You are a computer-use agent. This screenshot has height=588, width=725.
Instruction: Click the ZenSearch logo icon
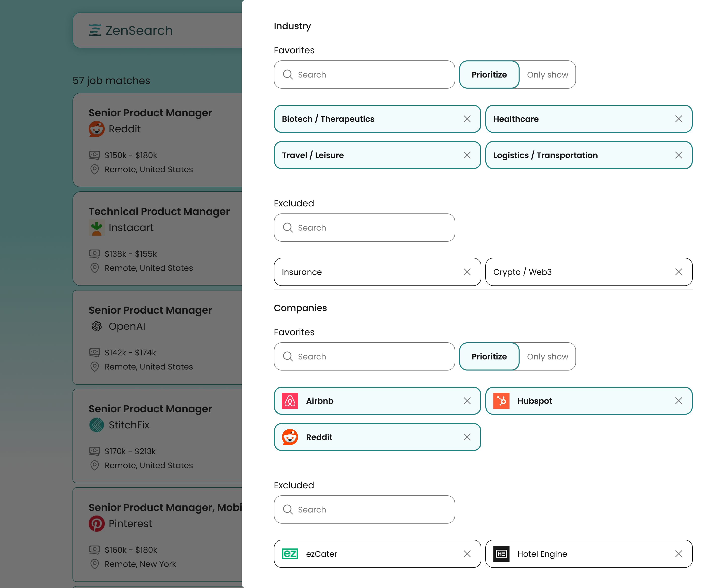pyautogui.click(x=95, y=30)
